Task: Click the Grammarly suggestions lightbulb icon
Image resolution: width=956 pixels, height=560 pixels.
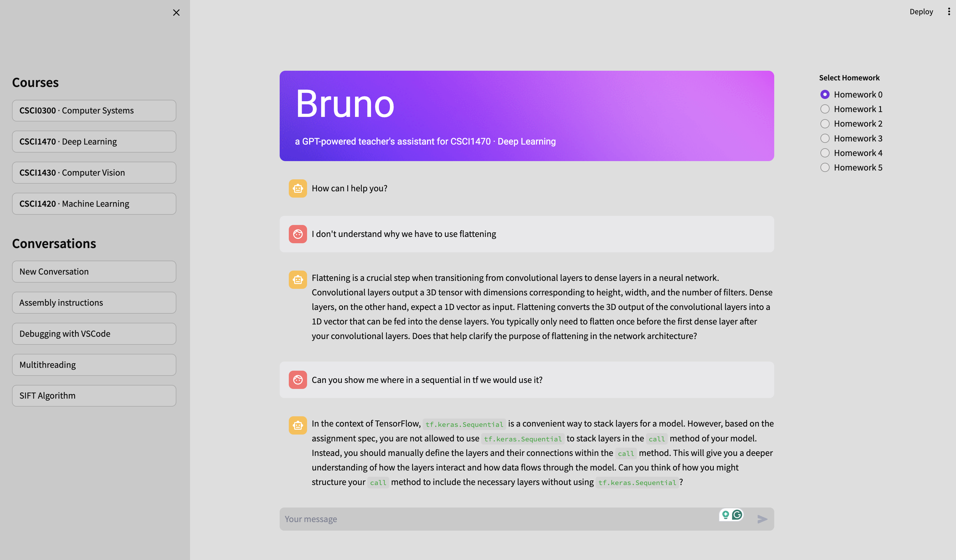Action: click(x=726, y=515)
